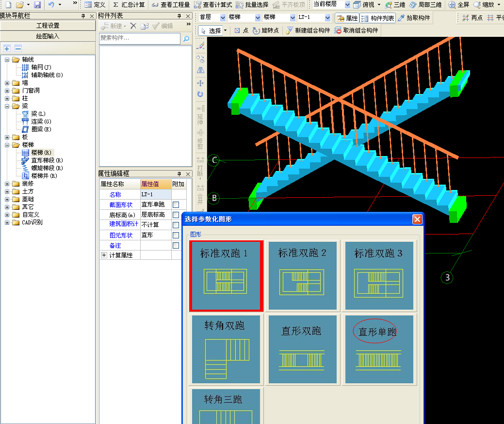
Task: Click the mirror icon in vertical toolbar
Action: pos(200,70)
